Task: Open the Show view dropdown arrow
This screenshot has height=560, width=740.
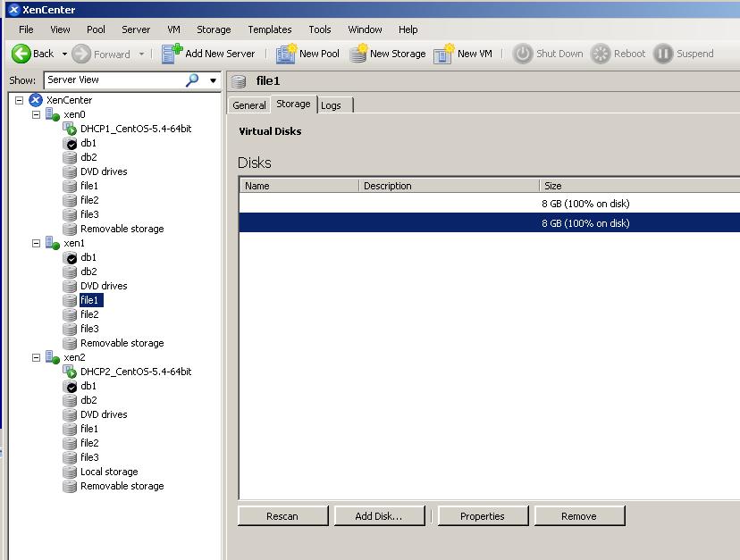Action: 213,80
